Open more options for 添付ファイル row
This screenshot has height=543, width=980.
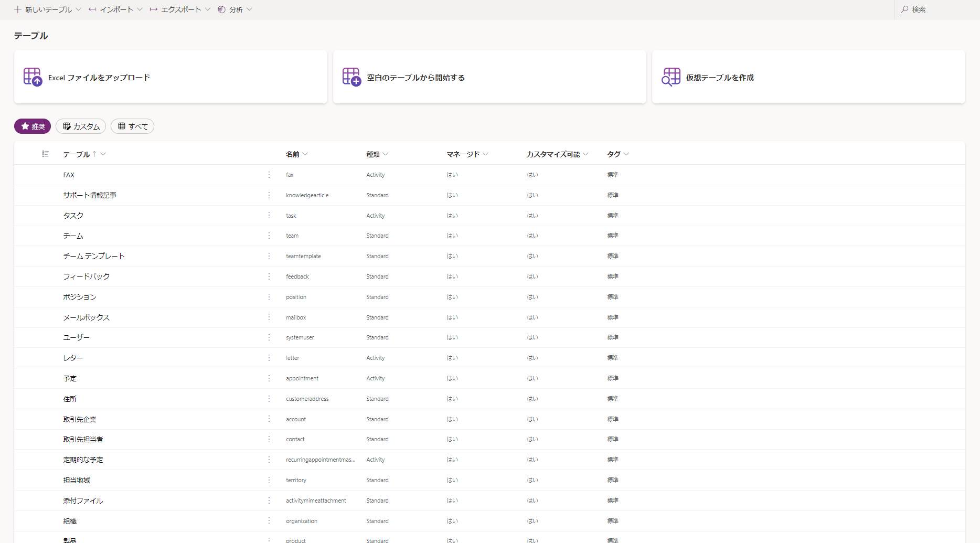269,501
